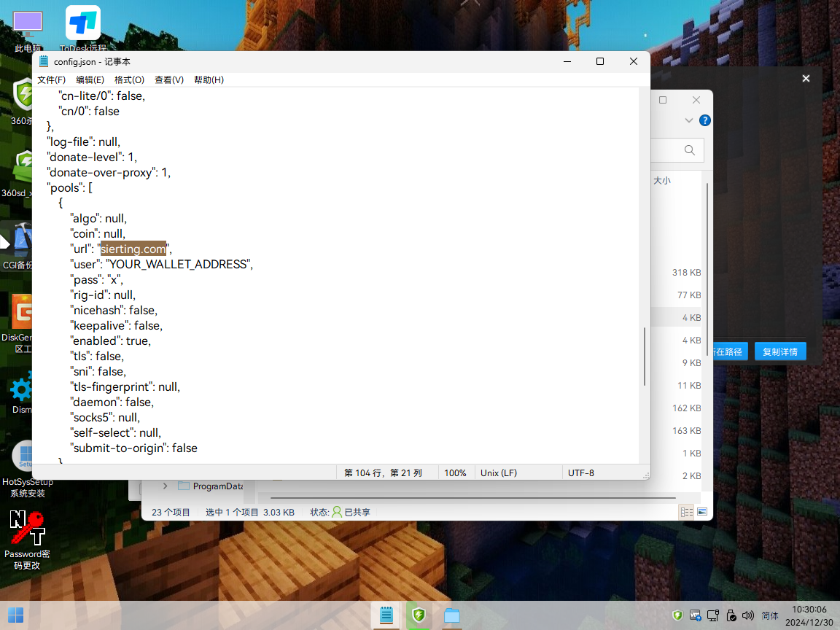Click the 100% zoom status in Notepad

pyautogui.click(x=455, y=473)
